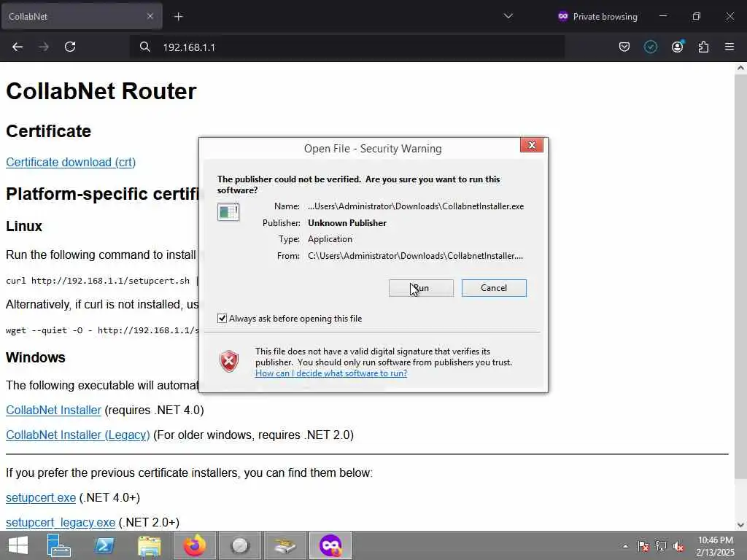Click the Private browsing indicator
This screenshot has height=560, width=747.
coord(597,17)
